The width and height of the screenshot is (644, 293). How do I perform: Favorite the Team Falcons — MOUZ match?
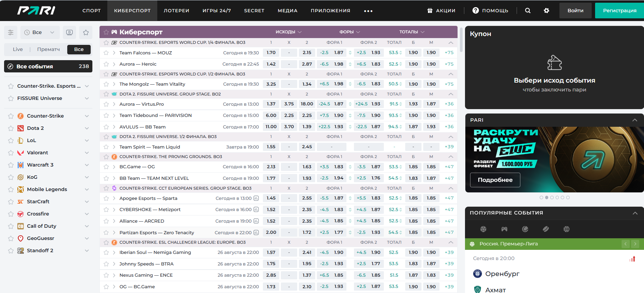click(x=106, y=53)
